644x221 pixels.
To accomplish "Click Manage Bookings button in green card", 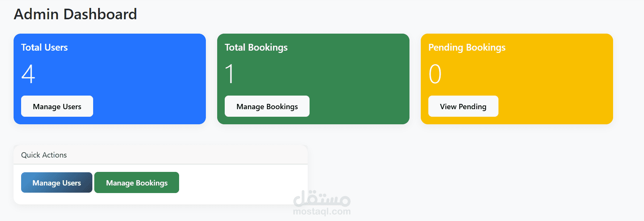I will click(267, 107).
